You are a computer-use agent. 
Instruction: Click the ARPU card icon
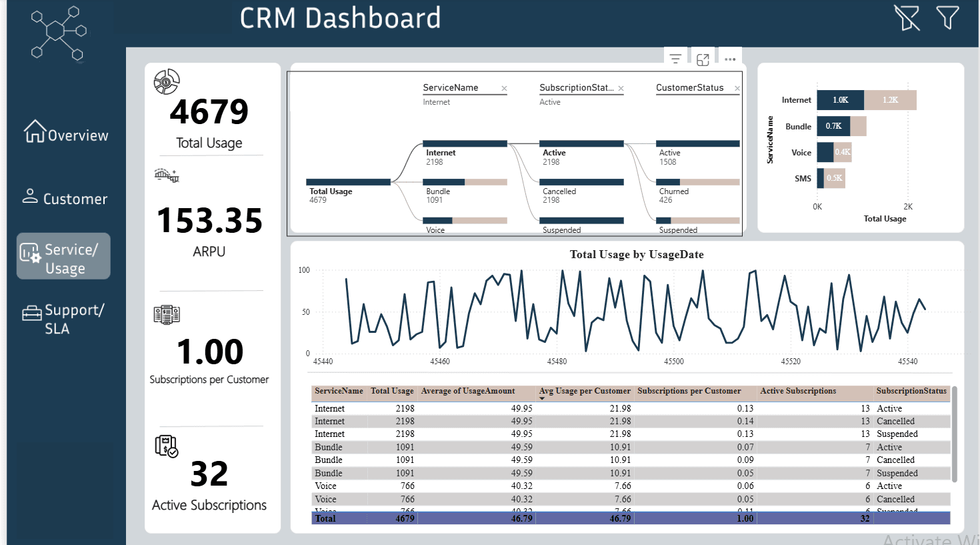[x=167, y=175]
